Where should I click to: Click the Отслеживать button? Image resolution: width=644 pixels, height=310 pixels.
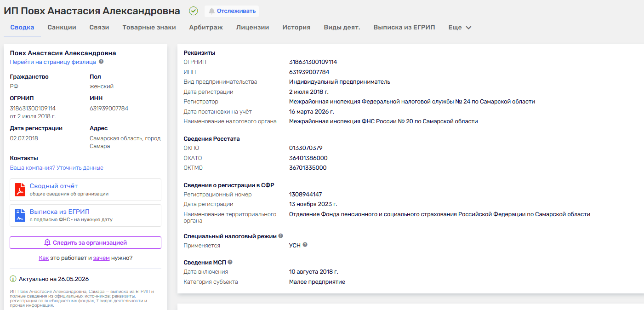tap(232, 11)
